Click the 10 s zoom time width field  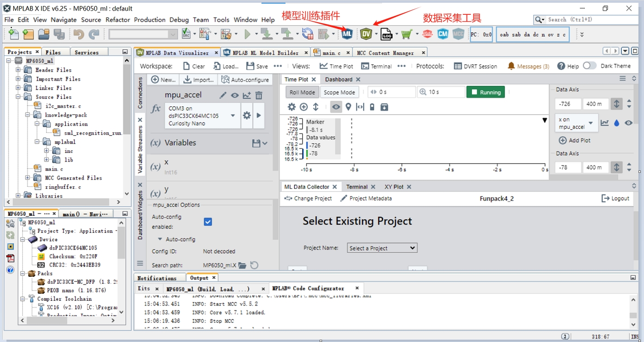click(441, 92)
